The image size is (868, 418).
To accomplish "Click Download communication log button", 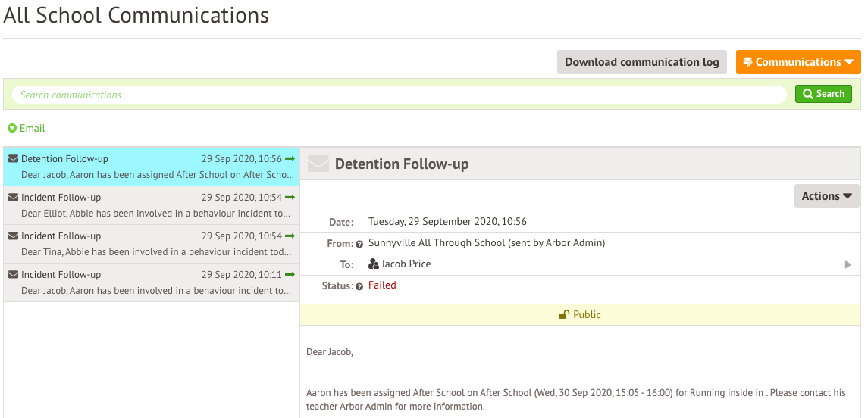I will coord(641,62).
